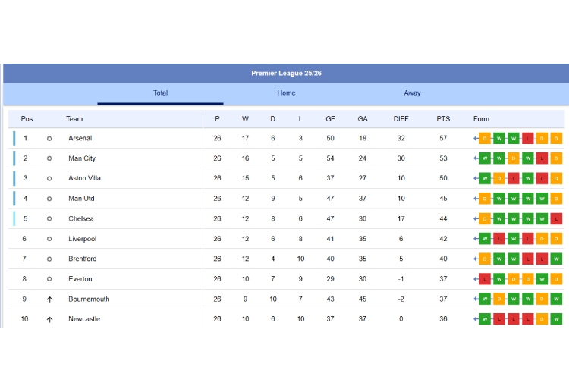Switch to the Home tab
Image resolution: width=569 pixels, height=392 pixels.
[286, 93]
